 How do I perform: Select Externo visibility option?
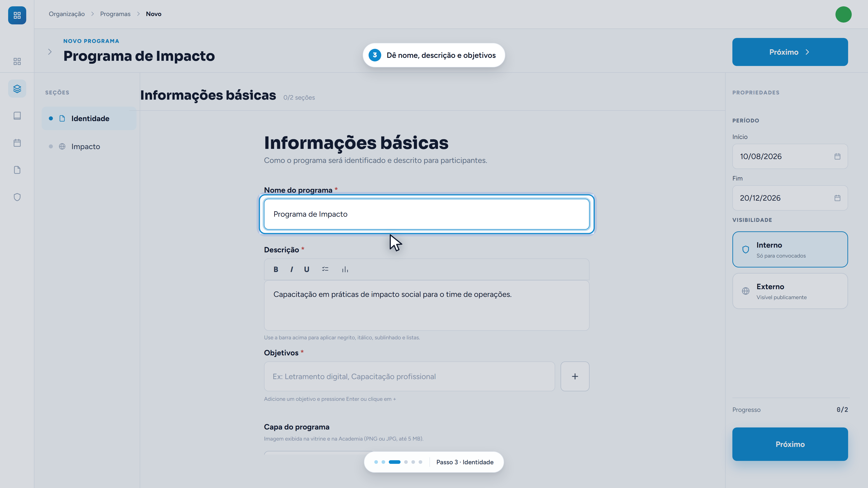790,291
